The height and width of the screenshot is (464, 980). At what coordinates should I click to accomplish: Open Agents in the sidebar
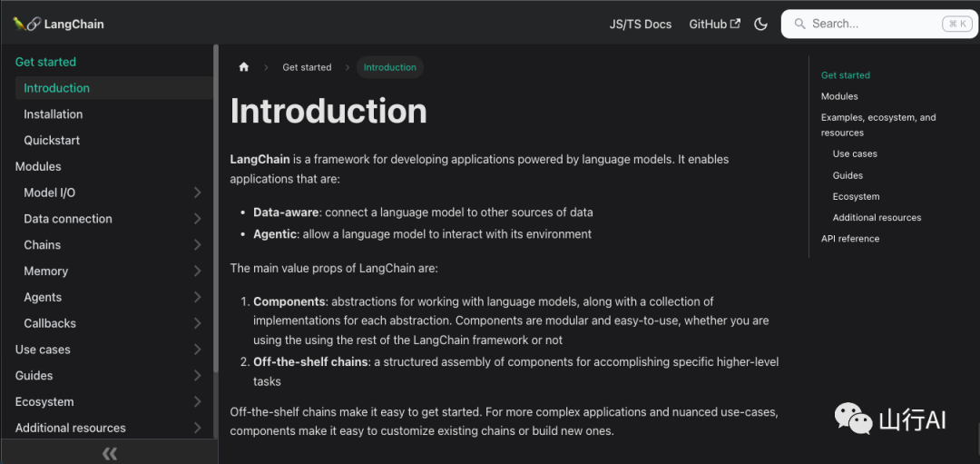(x=43, y=298)
